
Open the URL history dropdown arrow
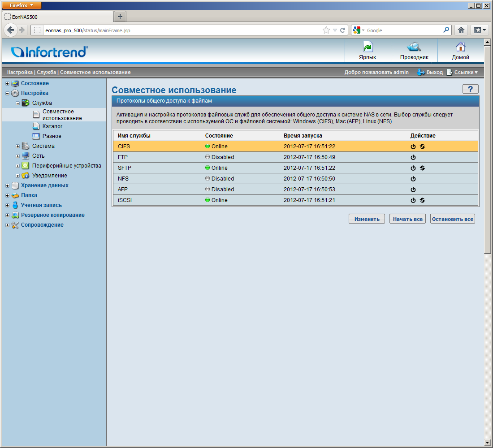tap(335, 30)
